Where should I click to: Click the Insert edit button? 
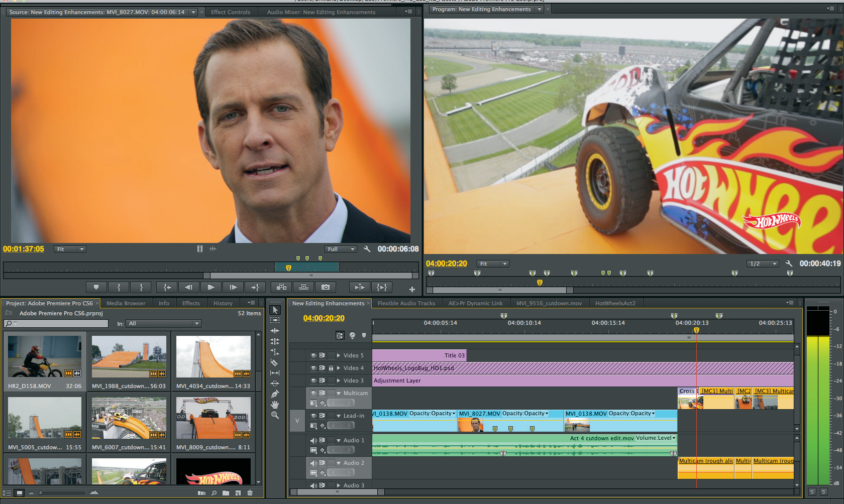281,287
